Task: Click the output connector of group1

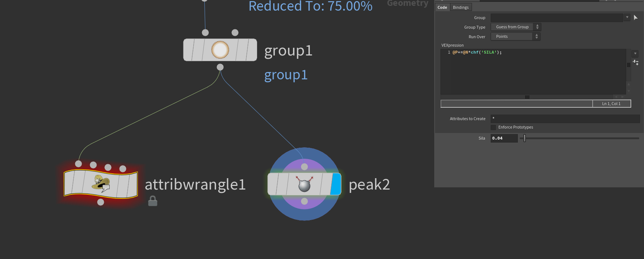Action: point(220,67)
